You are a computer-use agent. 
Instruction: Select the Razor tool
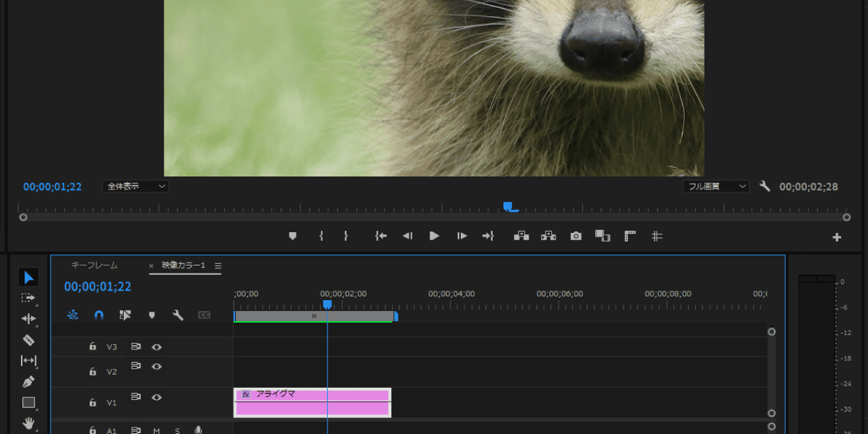click(x=28, y=339)
